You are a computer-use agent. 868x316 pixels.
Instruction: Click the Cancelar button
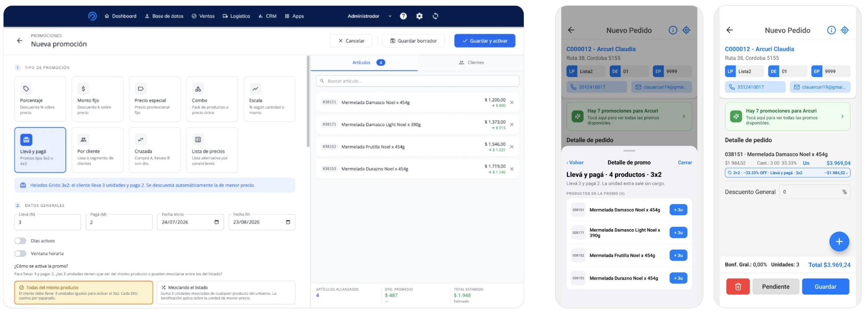[x=351, y=41]
